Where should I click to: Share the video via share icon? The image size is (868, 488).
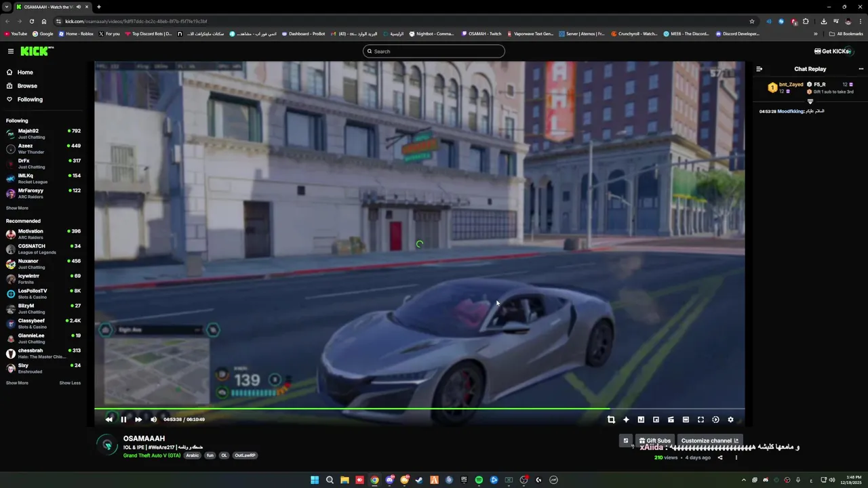[720, 457]
